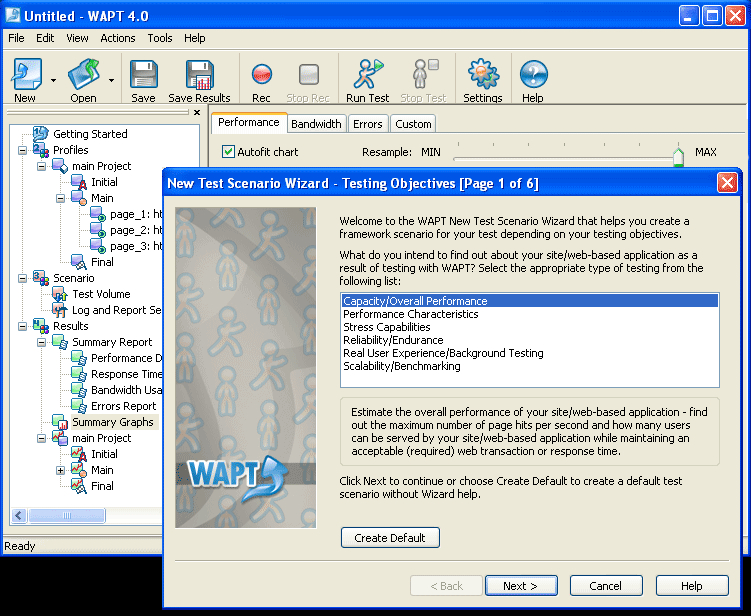
Task: Open the Help menu in menu bar
Action: 194,38
